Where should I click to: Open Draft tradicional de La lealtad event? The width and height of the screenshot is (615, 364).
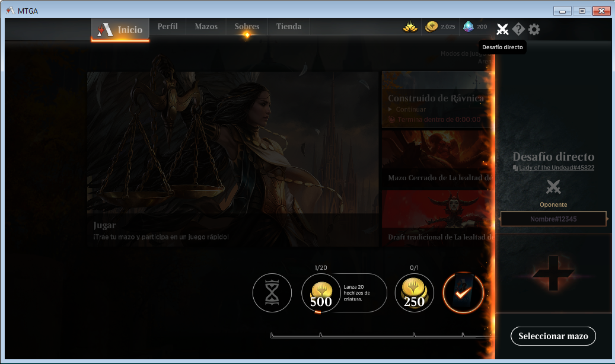[437, 219]
